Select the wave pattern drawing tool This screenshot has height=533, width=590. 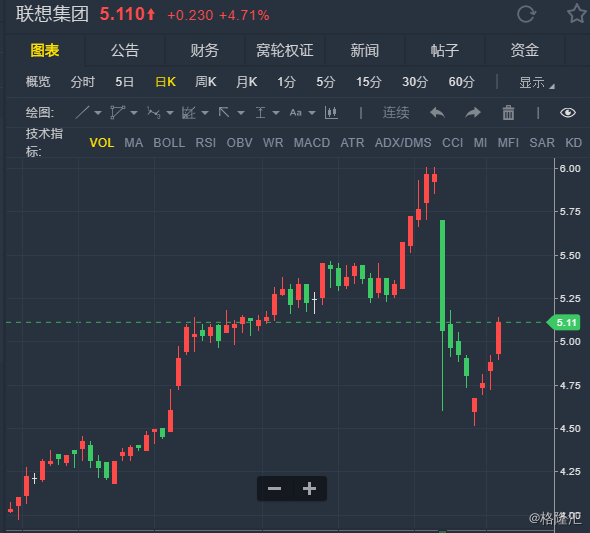pyautogui.click(x=154, y=112)
